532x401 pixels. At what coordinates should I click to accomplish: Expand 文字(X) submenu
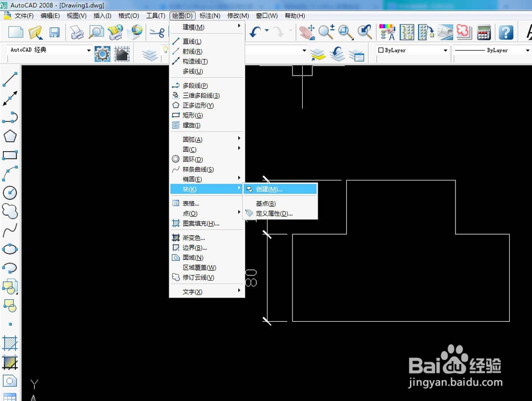pyautogui.click(x=207, y=292)
